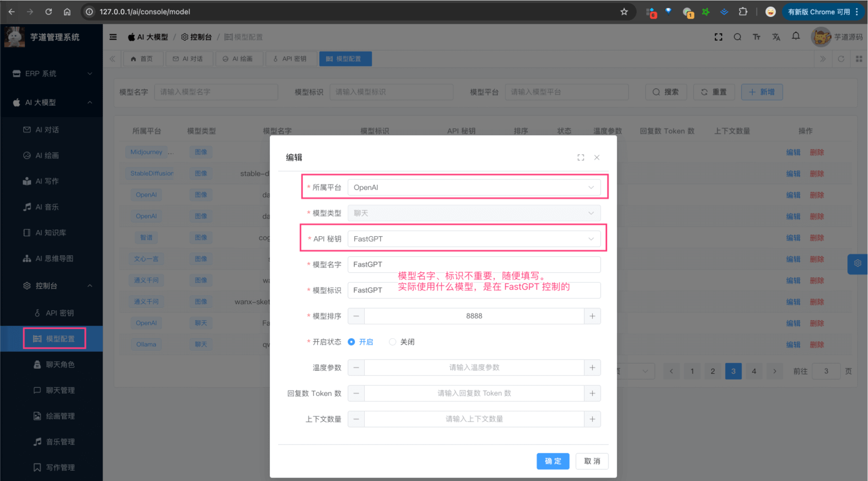
Task: Go to page 4 in pagination
Action: pos(754,371)
